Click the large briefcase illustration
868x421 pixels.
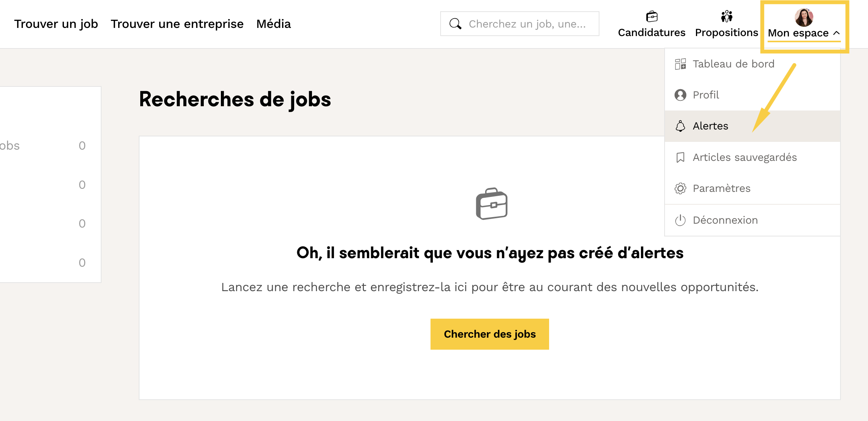[x=492, y=204]
